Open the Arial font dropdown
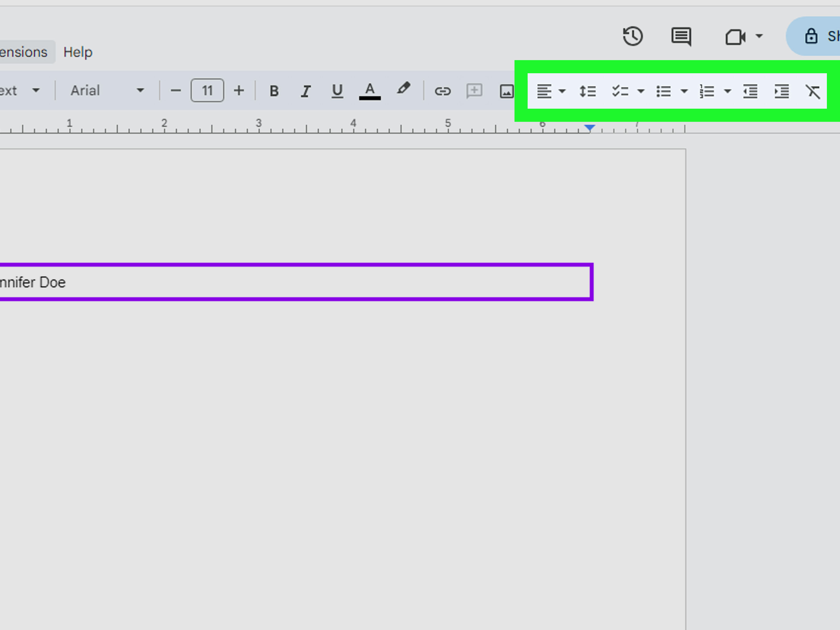This screenshot has height=630, width=840. pyautogui.click(x=107, y=90)
